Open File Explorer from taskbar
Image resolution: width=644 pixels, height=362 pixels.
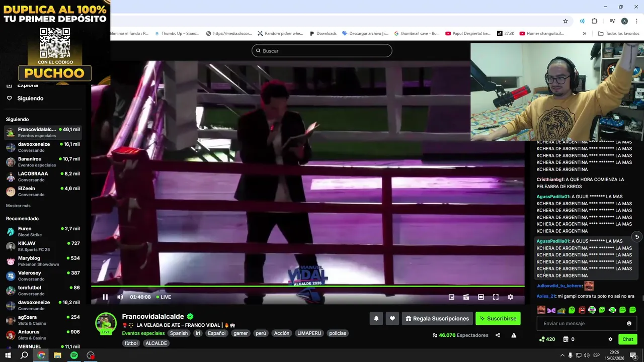click(x=57, y=355)
